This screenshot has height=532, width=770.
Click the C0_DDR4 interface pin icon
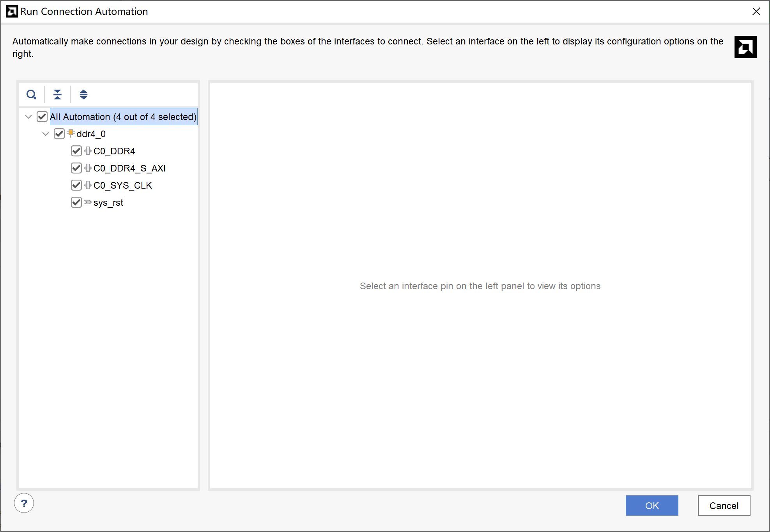click(88, 151)
